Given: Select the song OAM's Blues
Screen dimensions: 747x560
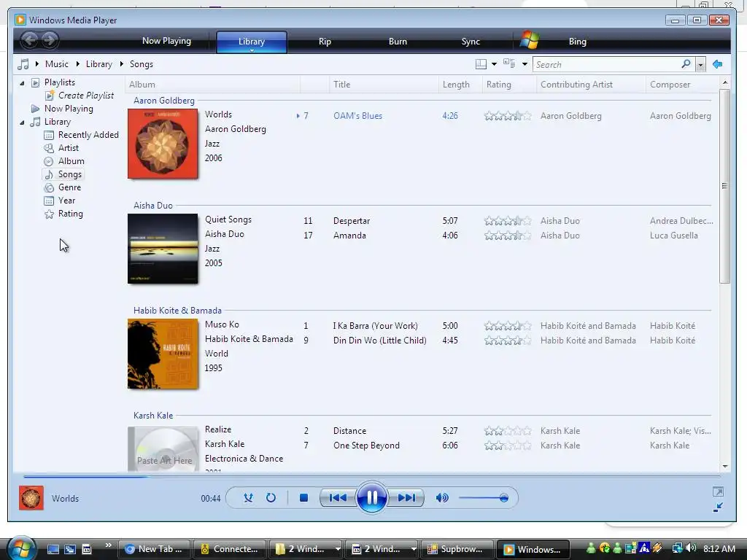Looking at the screenshot, I should (357, 116).
